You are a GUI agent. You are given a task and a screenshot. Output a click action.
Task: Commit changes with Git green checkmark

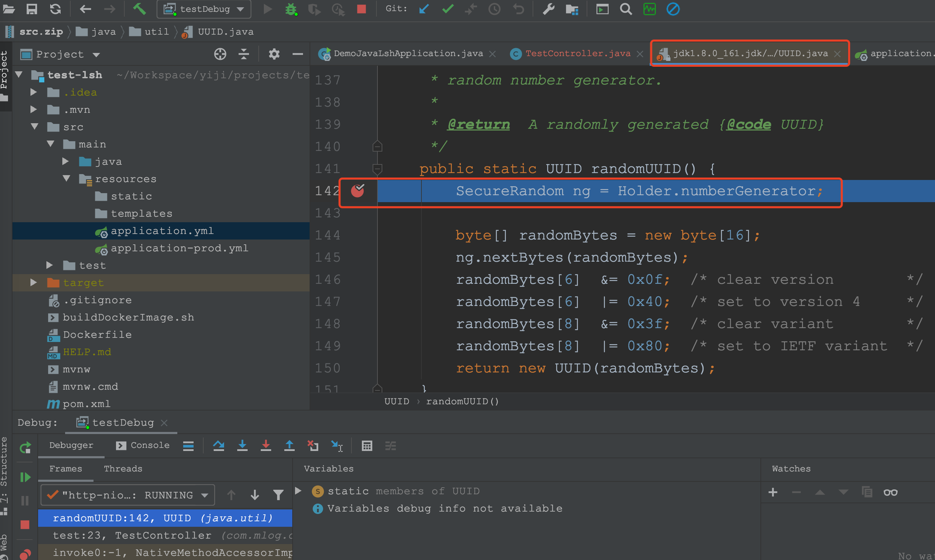[448, 9]
